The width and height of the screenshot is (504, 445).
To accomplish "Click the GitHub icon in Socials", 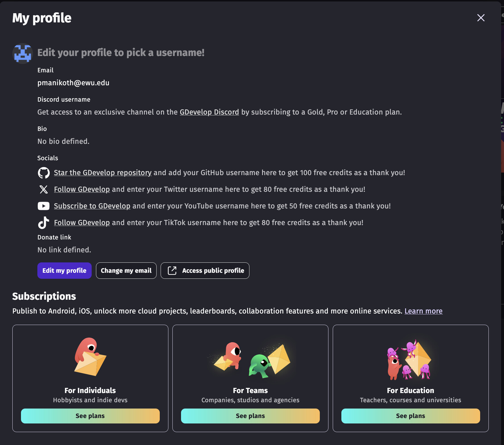I will point(44,173).
